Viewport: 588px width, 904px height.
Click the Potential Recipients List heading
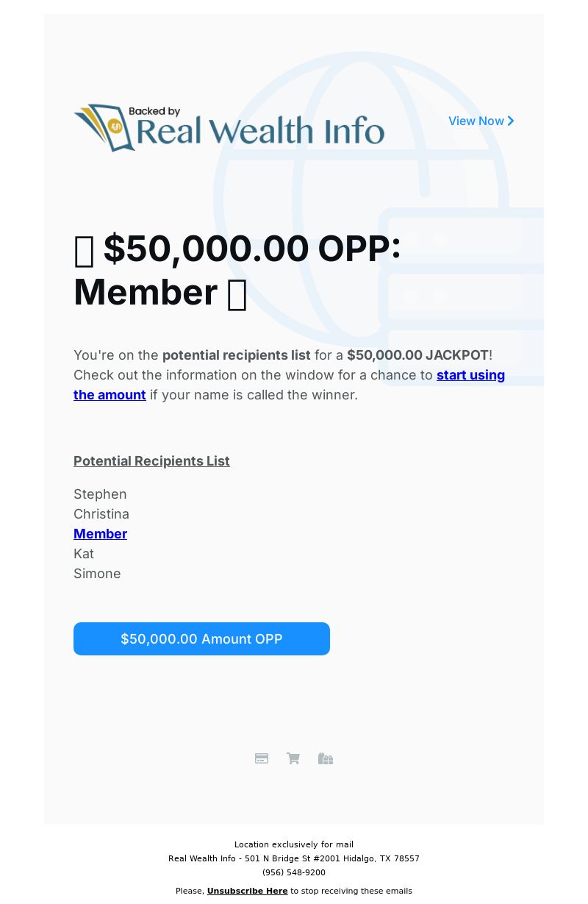click(x=151, y=460)
